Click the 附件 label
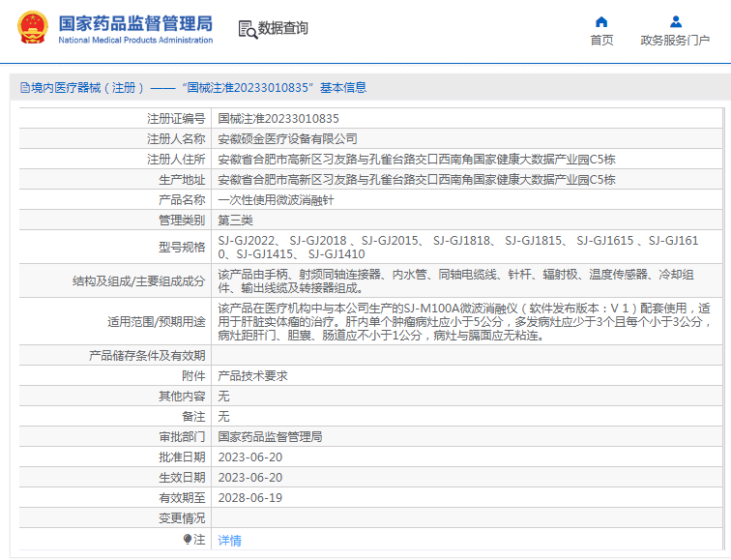Image resolution: width=731 pixels, height=560 pixels. 193,376
